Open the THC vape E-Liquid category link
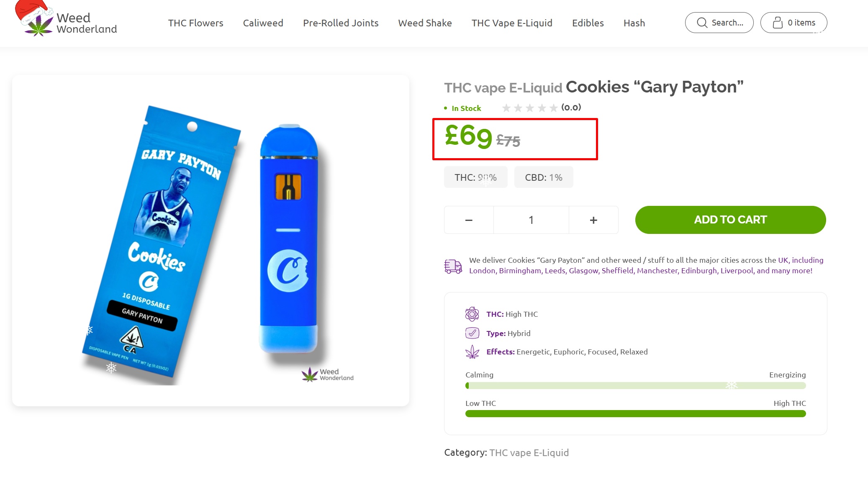868x495 pixels. point(529,453)
